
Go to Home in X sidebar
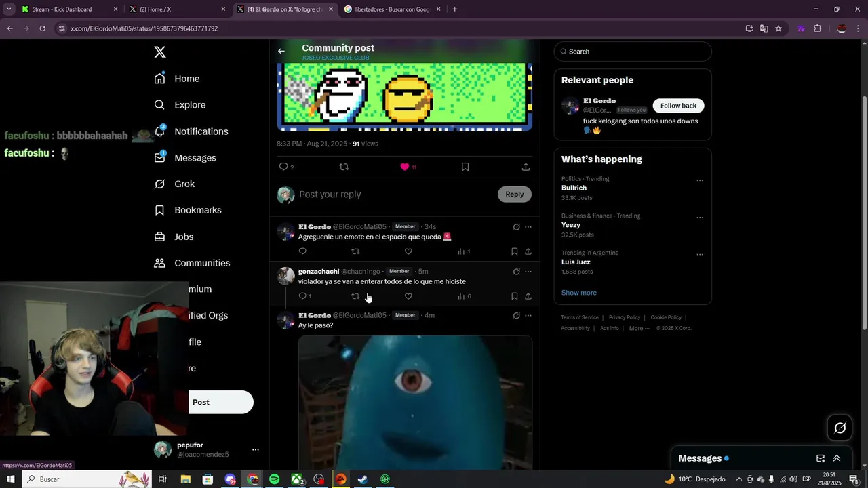177,79
